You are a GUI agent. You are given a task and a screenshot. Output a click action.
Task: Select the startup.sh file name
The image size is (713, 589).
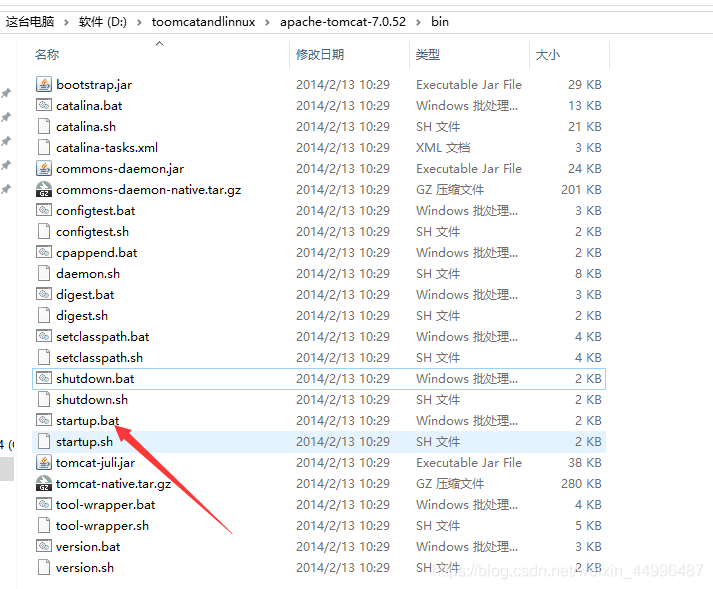(x=84, y=442)
